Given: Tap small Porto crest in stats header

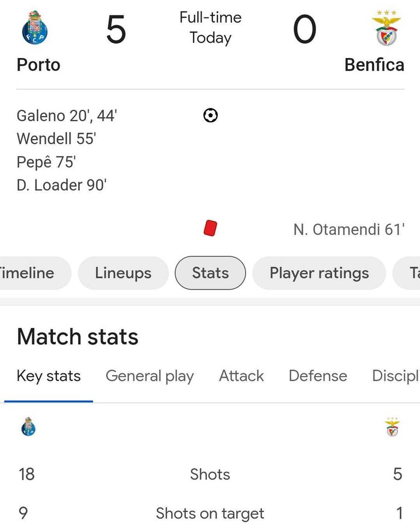Looking at the screenshot, I should coord(28,426).
